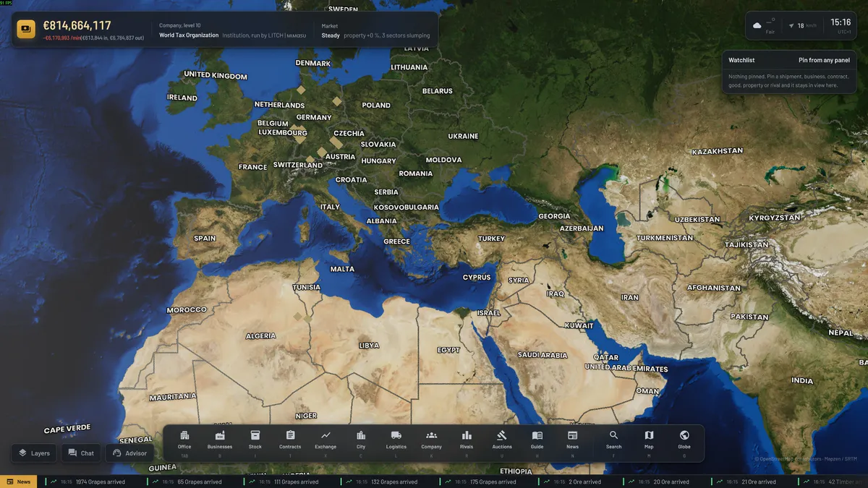Open the Advisor button
Screen dimensions: 868x488
(130, 453)
